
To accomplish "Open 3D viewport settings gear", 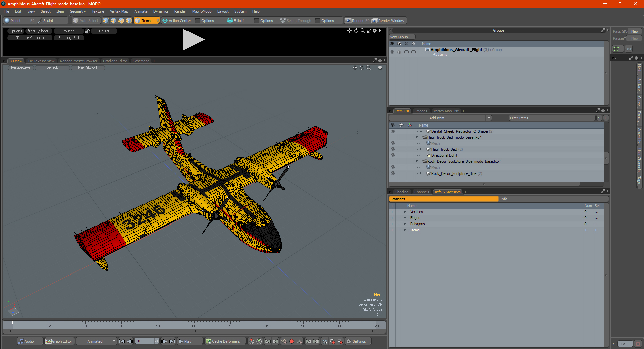I will pyautogui.click(x=380, y=68).
